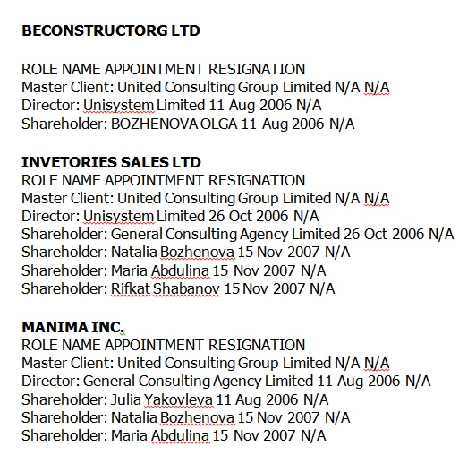The height and width of the screenshot is (455, 476).
Task: Click the first ROLE NAME APPOINTMENT RESIGNATION line
Action: pyautogui.click(x=164, y=69)
